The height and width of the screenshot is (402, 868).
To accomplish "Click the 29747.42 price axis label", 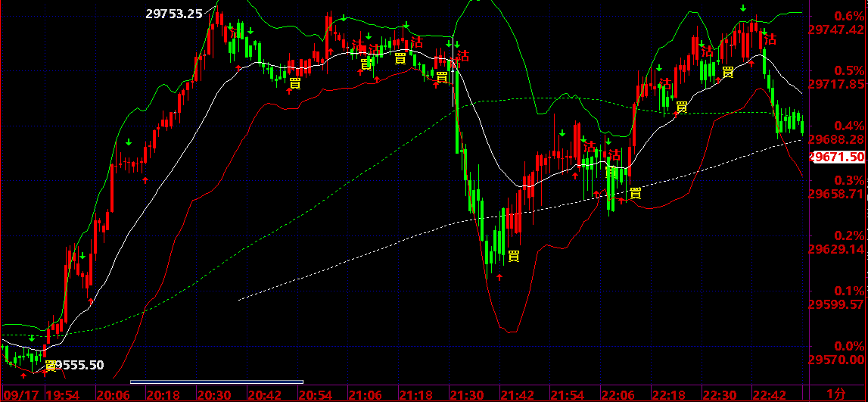I will coord(836,30).
